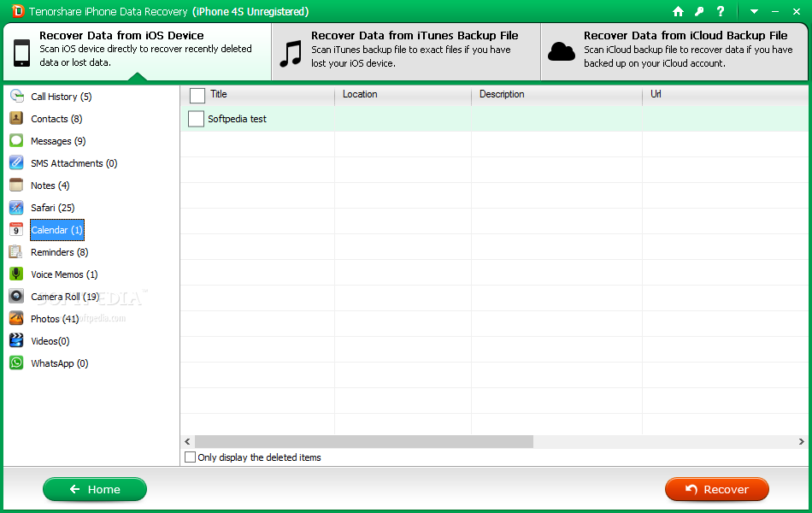Click the Voice Memos microphone icon
Viewport: 812px width, 513px height.
click(x=16, y=274)
